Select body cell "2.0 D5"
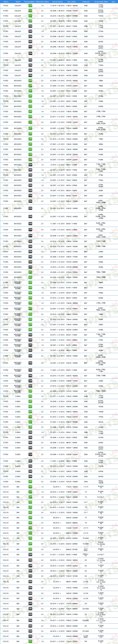The height and width of the screenshot is (644, 118). [86, 598]
